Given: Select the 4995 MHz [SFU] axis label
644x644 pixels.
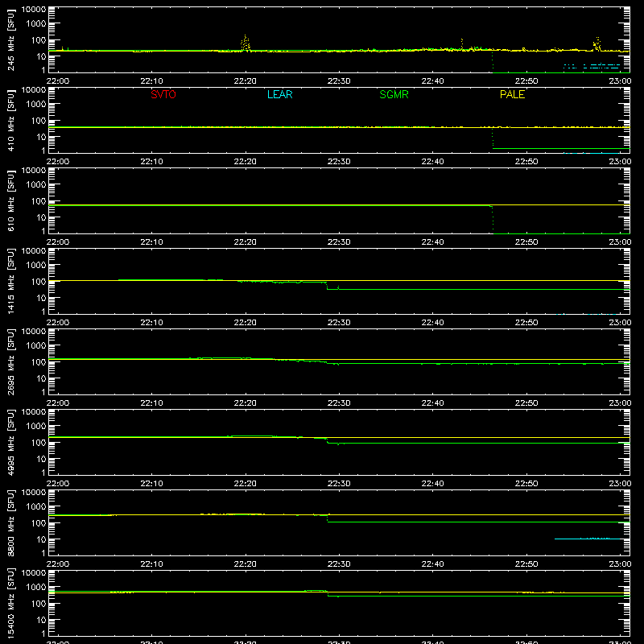Looking at the screenshot, I should pyautogui.click(x=10, y=442).
